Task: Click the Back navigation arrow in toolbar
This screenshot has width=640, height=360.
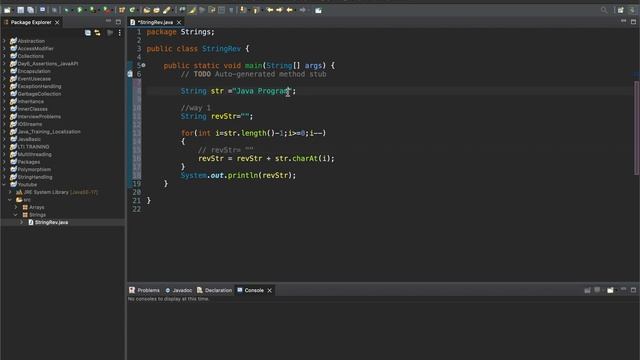Action: point(290,10)
